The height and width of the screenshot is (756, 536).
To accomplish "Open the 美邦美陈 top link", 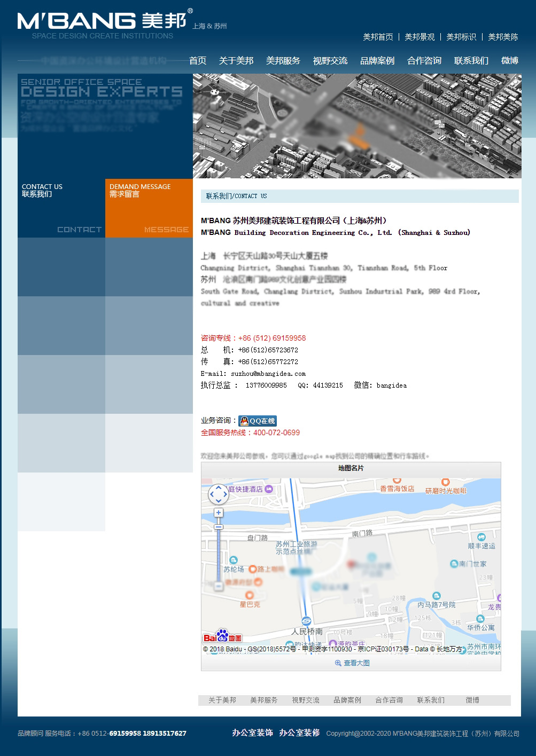I will 503,37.
